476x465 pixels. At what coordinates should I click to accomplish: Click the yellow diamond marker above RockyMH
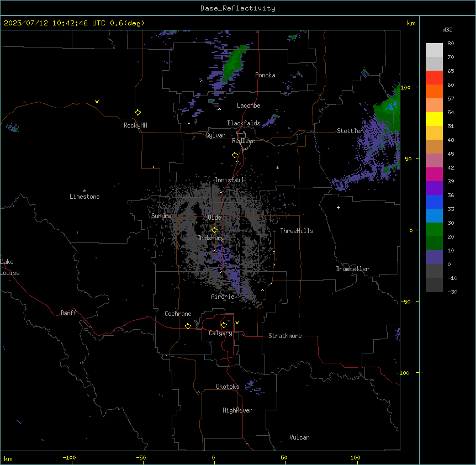point(137,112)
